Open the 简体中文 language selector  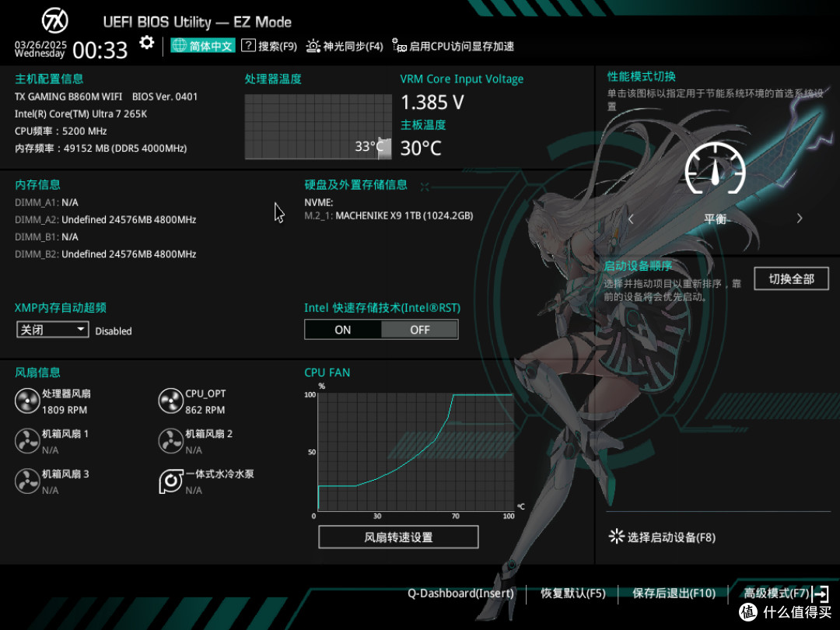coord(202,46)
